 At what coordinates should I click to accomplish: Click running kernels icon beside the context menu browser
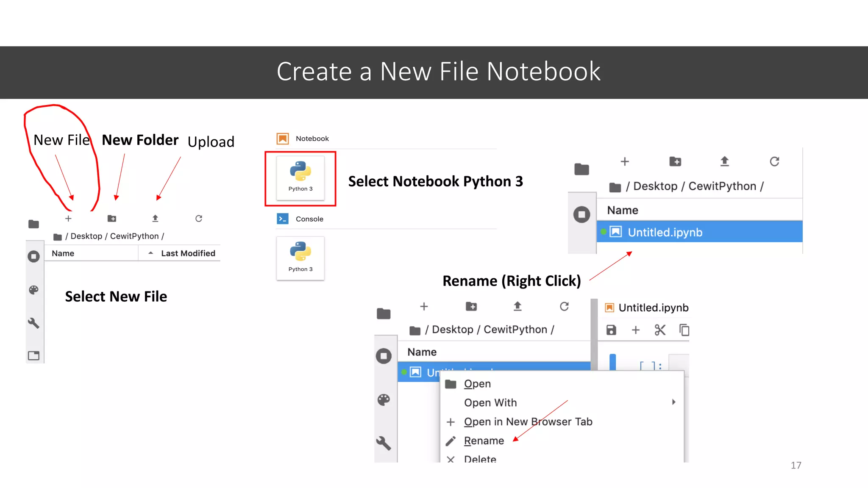pos(384,356)
